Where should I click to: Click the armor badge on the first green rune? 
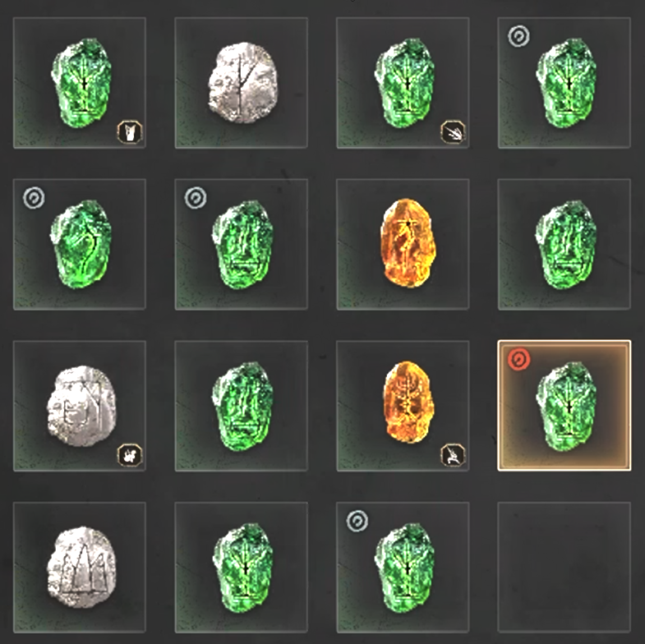tap(130, 132)
